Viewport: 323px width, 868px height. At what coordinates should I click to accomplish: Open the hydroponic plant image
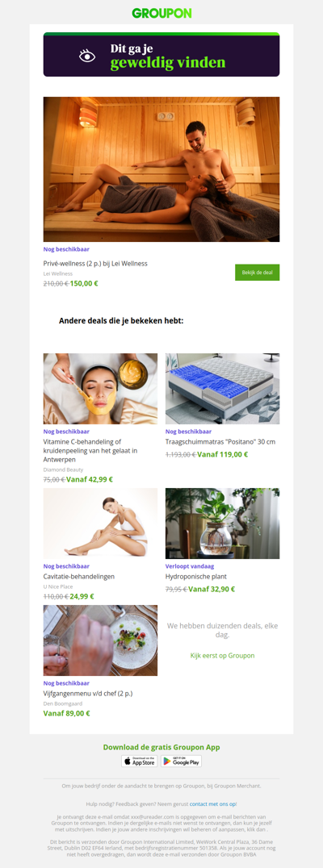pos(222,524)
